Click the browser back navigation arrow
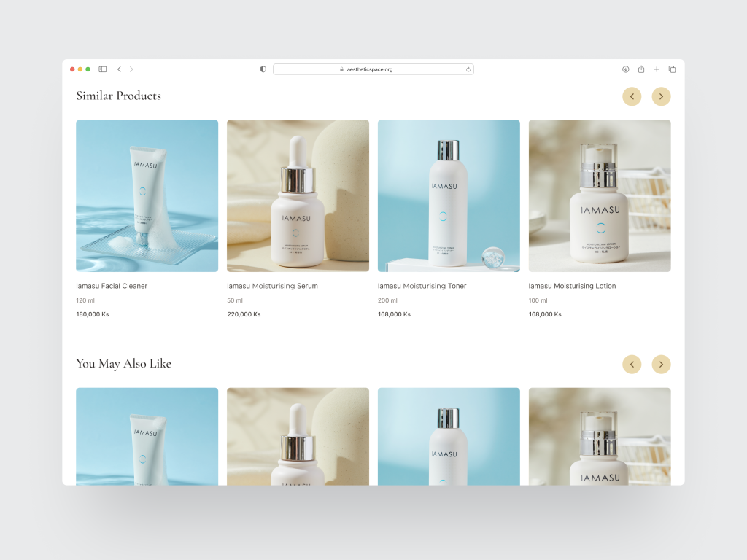This screenshot has height=560, width=747. tap(119, 69)
